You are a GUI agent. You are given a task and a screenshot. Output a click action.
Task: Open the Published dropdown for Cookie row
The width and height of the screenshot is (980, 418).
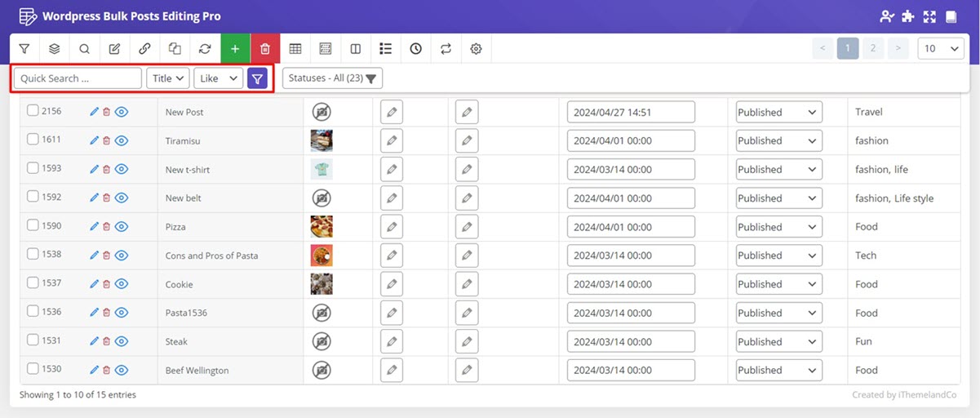pos(779,284)
